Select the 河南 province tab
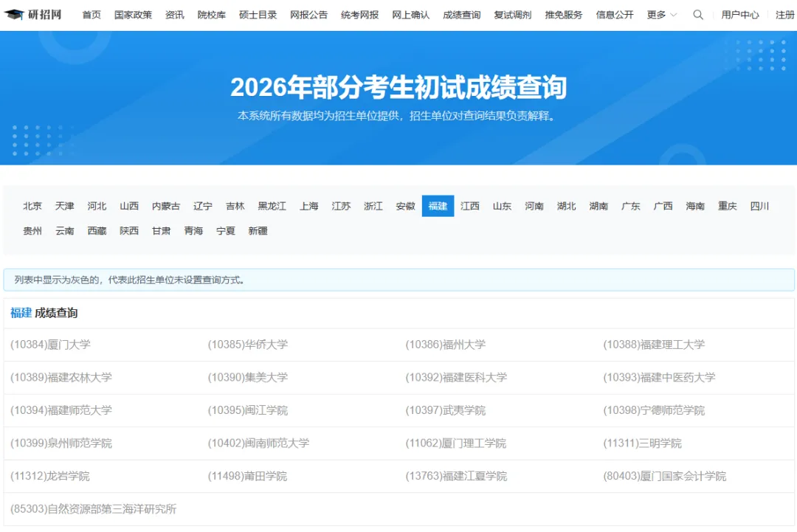The width and height of the screenshot is (797, 532). tap(534, 206)
